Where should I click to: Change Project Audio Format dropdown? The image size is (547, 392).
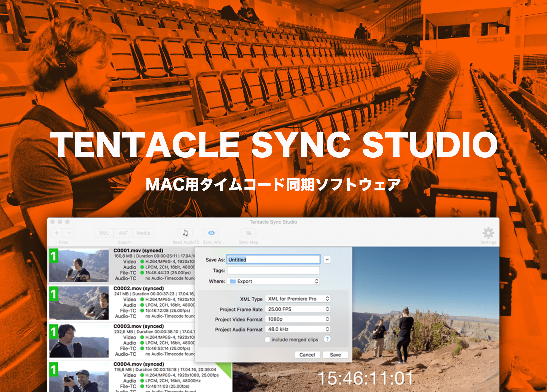click(298, 329)
